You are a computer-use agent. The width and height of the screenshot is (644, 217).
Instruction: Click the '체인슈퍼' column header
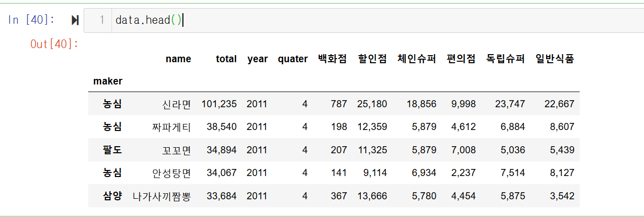pos(417,59)
